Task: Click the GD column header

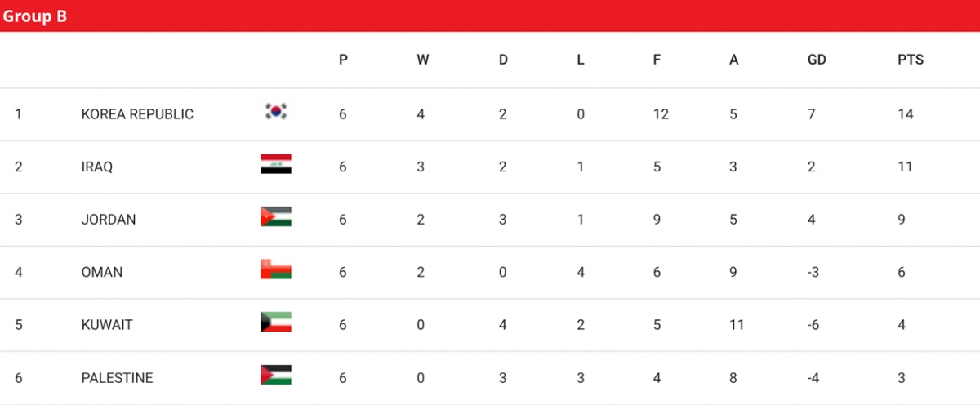Action: [x=817, y=60]
